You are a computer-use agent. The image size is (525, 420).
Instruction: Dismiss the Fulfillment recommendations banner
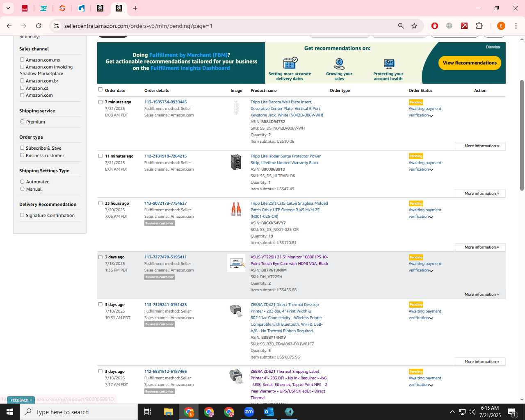[x=493, y=47]
